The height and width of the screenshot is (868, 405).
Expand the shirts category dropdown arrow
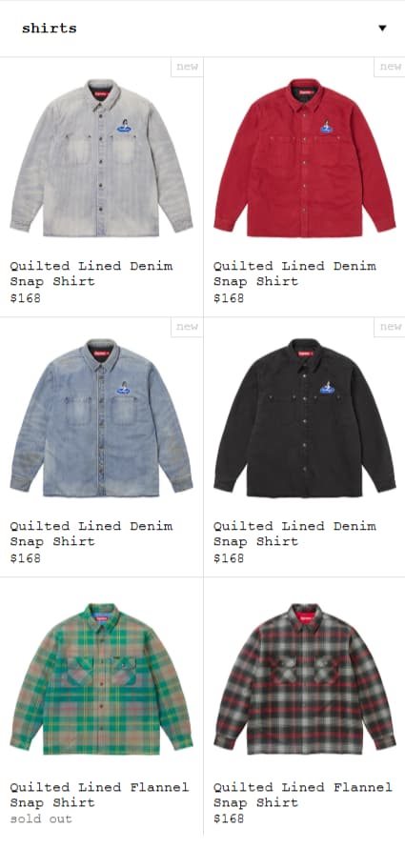[382, 29]
